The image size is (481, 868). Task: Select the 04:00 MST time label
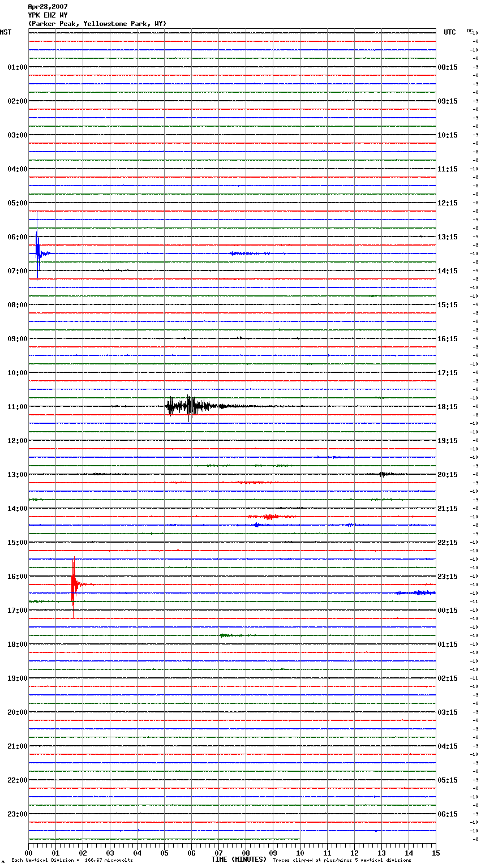point(18,169)
